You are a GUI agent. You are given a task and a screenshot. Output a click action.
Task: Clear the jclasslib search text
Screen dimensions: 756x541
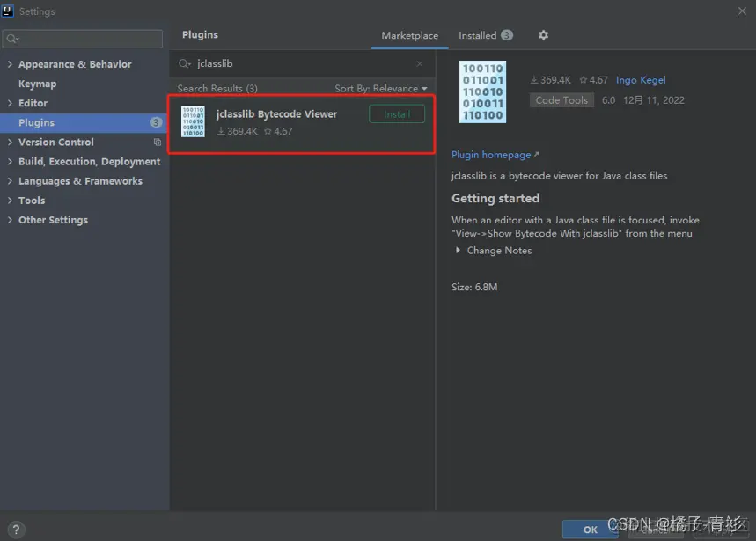[x=420, y=63]
